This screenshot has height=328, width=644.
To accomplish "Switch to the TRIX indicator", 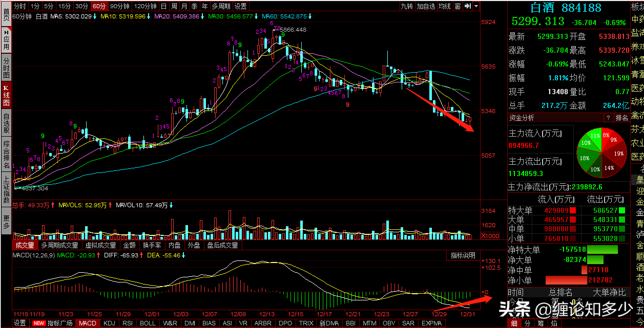I will click(306, 323).
